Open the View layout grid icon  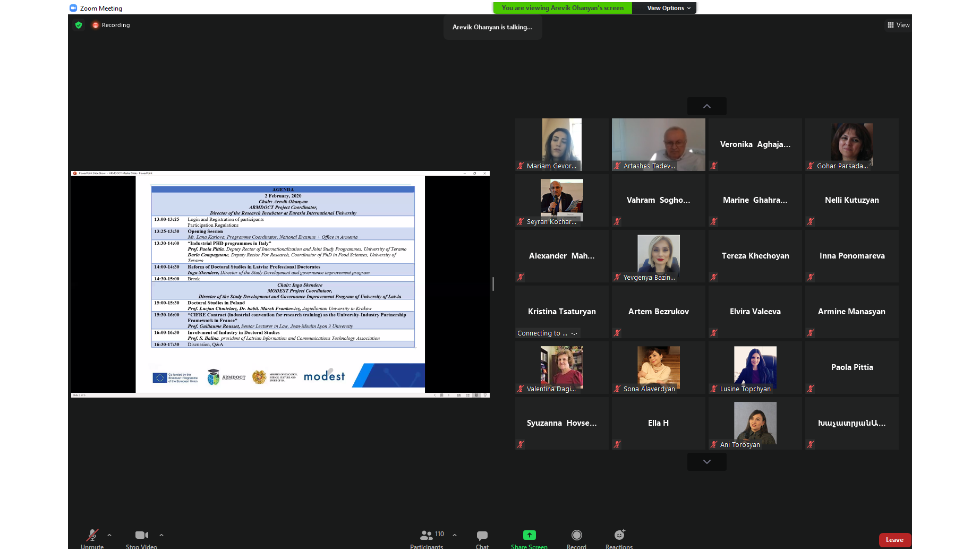click(891, 25)
